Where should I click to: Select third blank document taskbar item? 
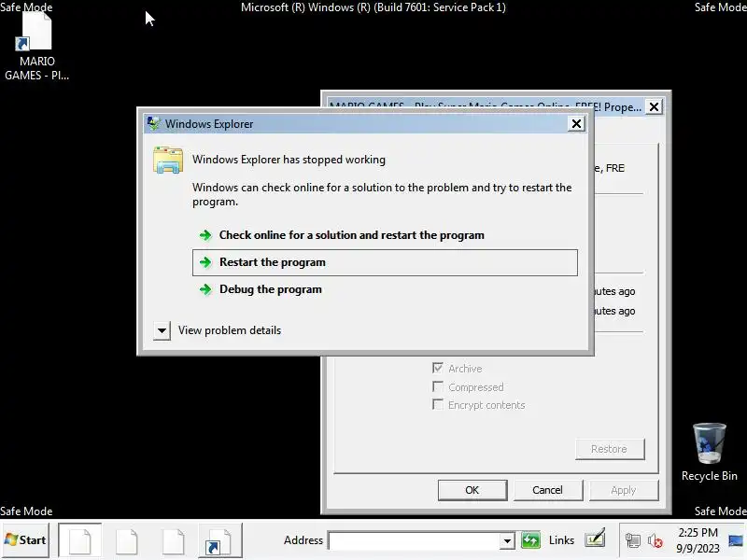174,540
